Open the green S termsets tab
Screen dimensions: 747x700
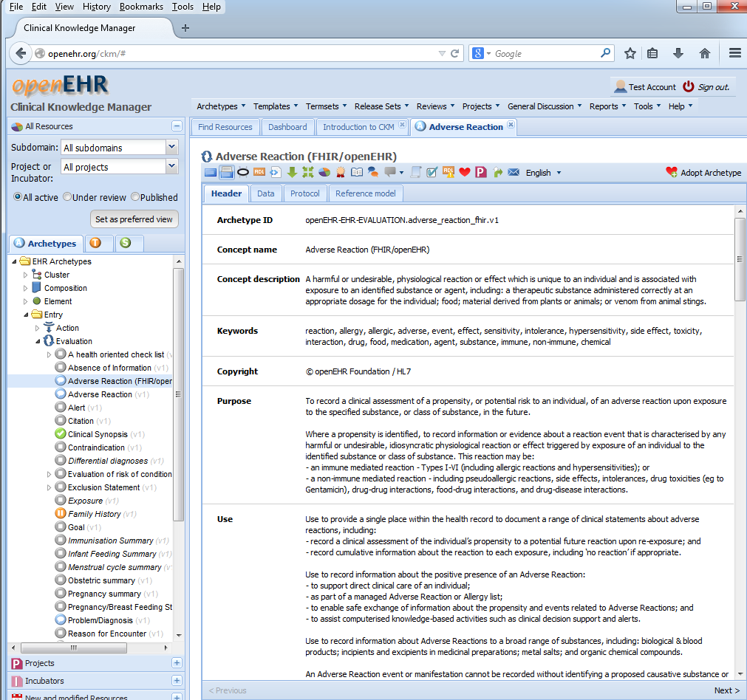[126, 243]
